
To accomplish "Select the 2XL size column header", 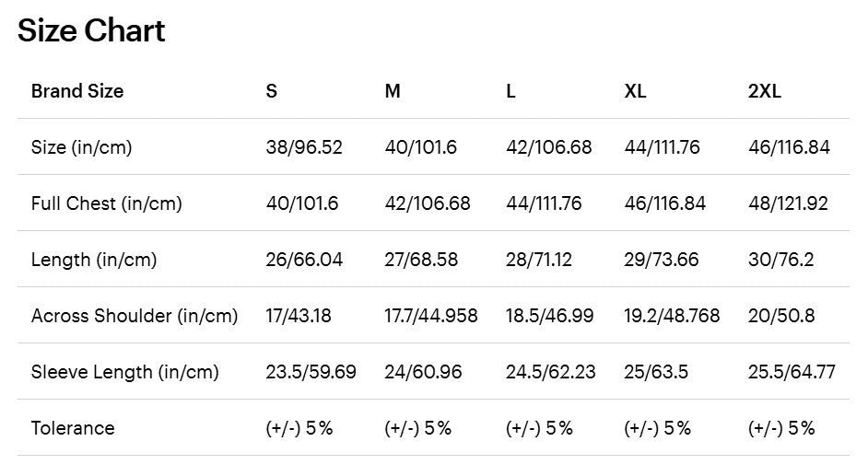I will click(x=765, y=91).
